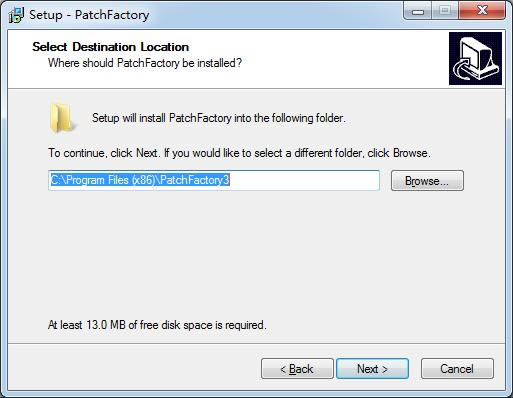Click the yellow folder icon
Screen dimensions: 513x398
coord(61,118)
